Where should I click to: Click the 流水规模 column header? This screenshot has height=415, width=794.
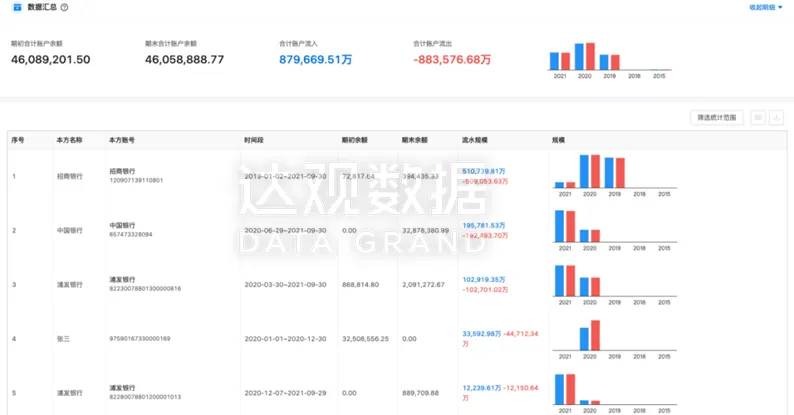pos(475,141)
